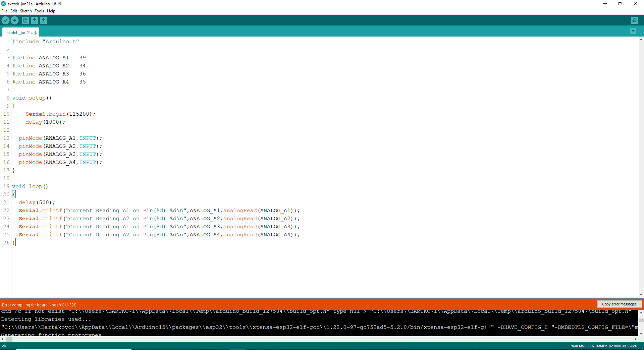Screen dimensions: 644x350
Task: Expand the tab options dropdown arrow
Action: click(633, 31)
